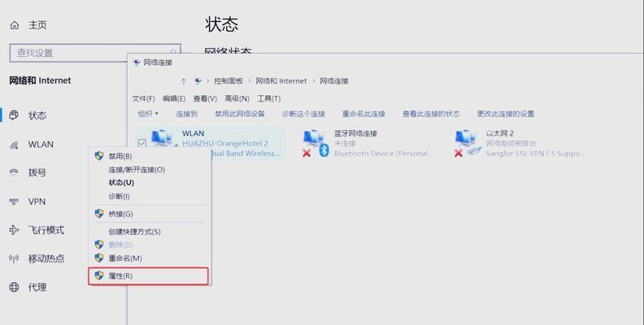Open the 工具(T) menu

pos(269,99)
